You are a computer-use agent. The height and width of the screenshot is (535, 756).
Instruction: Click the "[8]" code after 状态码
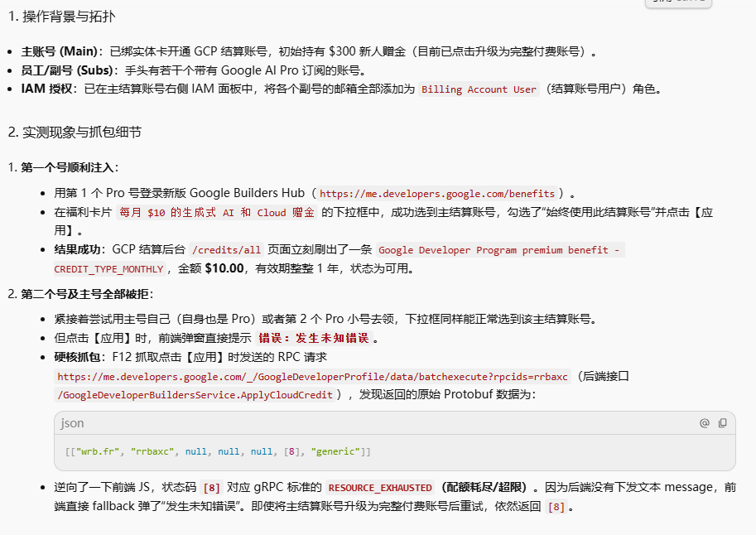212,487
